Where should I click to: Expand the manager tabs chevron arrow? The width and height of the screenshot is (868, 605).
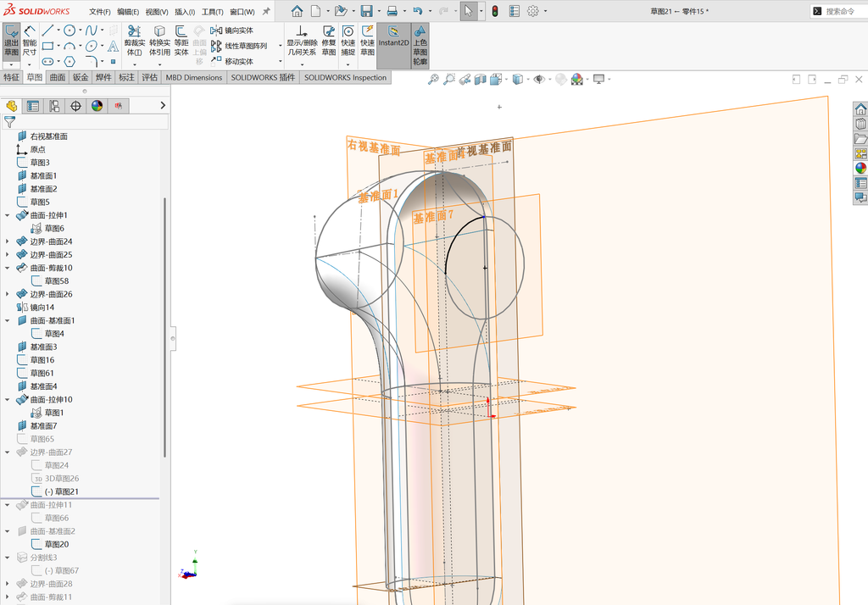pos(163,105)
